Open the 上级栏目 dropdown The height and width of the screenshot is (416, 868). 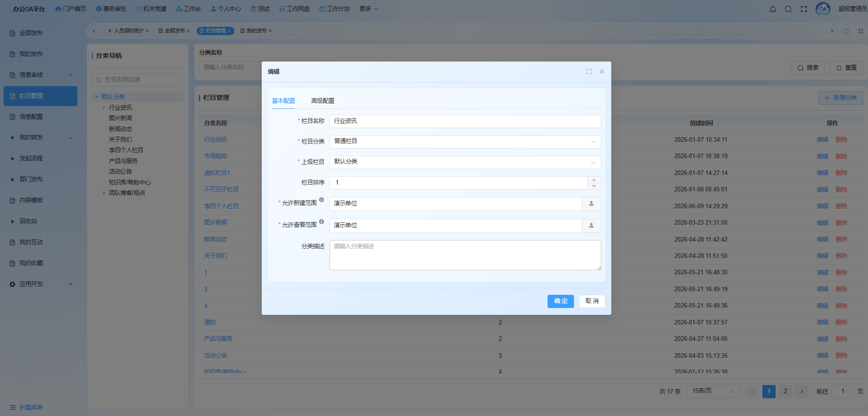(465, 162)
